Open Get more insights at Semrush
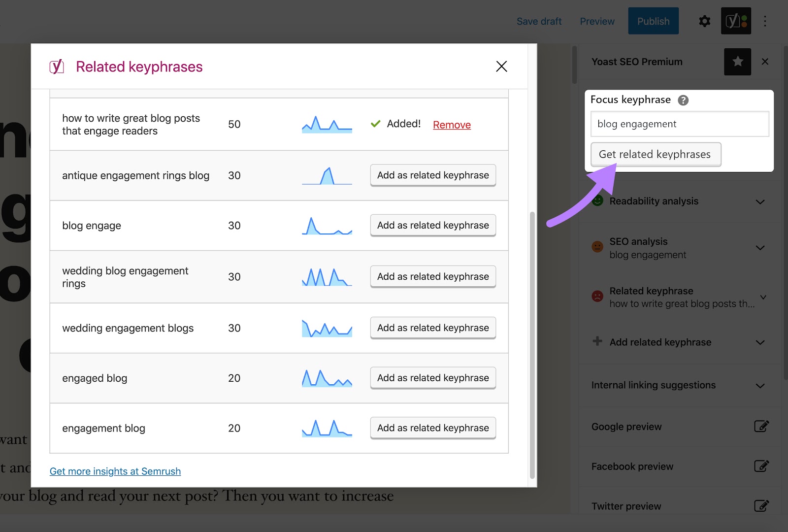788x532 pixels. pyautogui.click(x=115, y=471)
